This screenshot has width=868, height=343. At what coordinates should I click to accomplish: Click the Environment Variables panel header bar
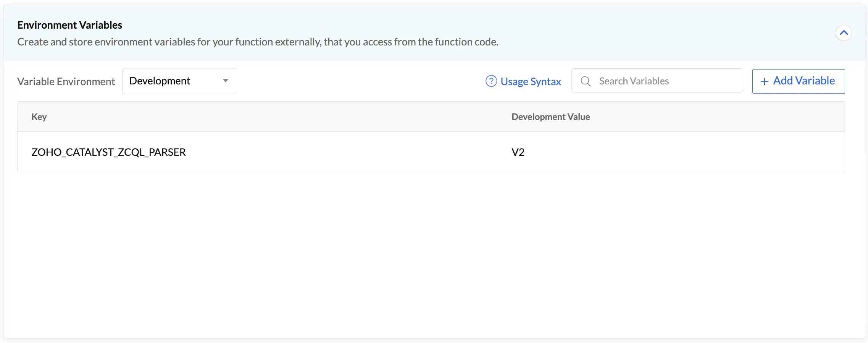tap(434, 33)
